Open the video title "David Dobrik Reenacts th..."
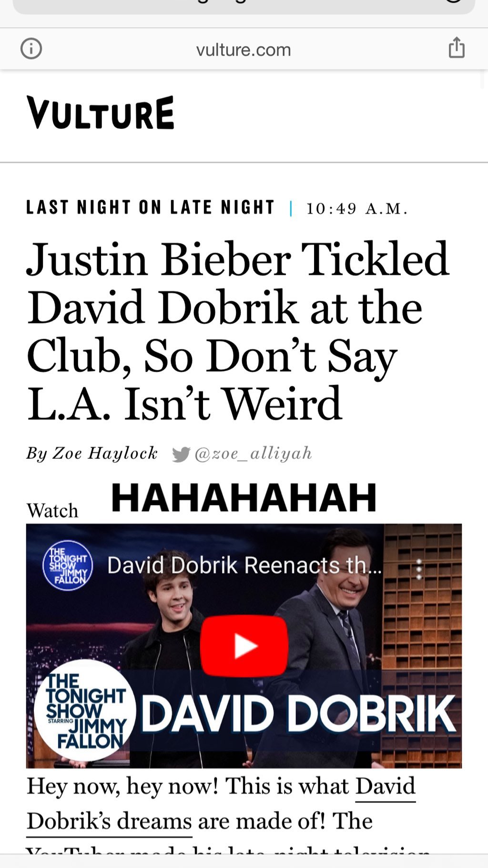The height and width of the screenshot is (868, 488). coord(244,566)
